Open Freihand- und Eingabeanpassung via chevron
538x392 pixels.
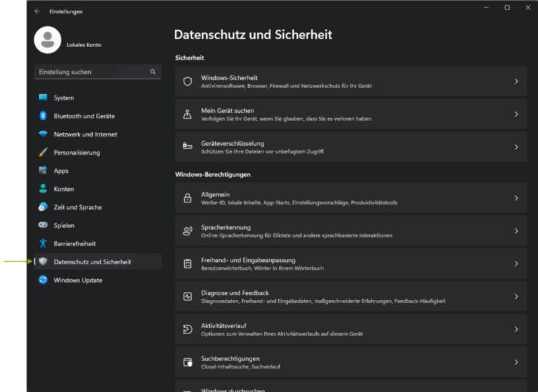pyautogui.click(x=516, y=264)
